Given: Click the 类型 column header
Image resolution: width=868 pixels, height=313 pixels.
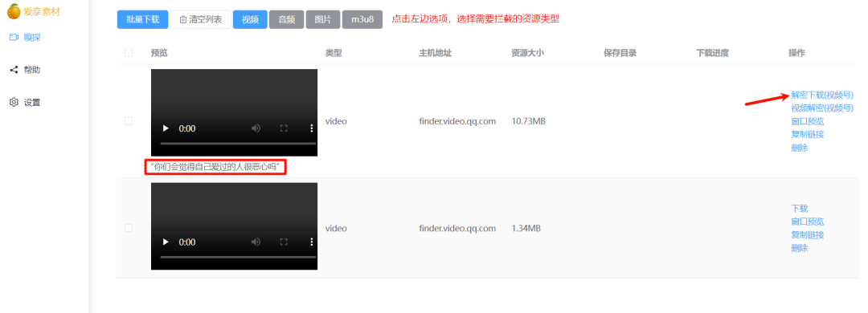Looking at the screenshot, I should point(334,53).
